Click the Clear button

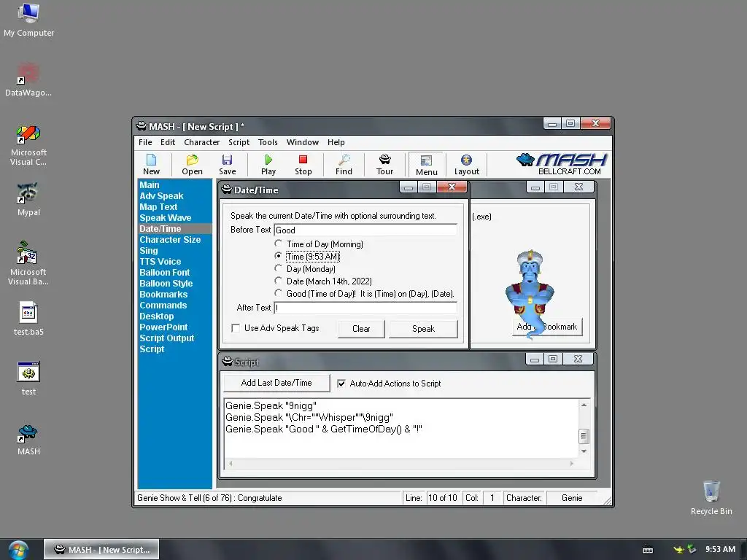click(361, 329)
